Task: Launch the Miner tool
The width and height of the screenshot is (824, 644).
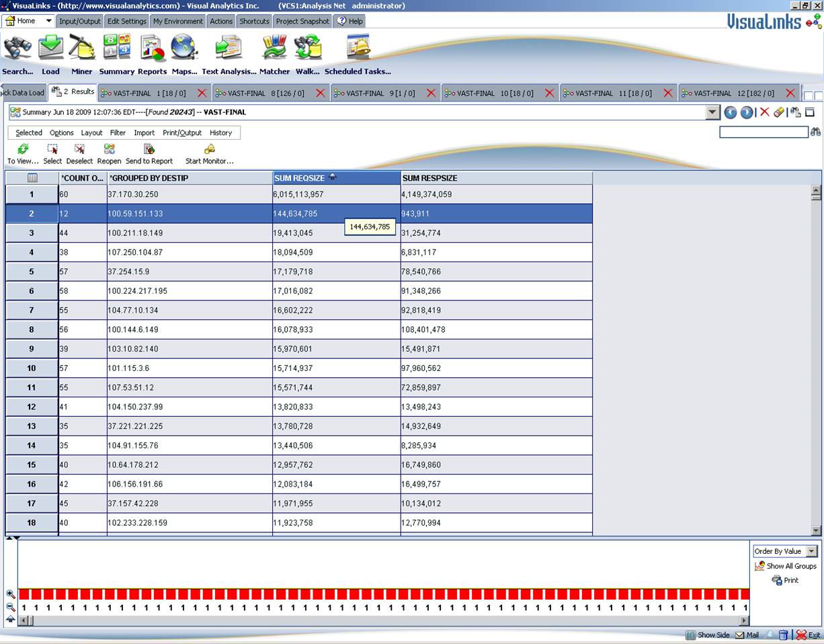Action: pos(82,48)
